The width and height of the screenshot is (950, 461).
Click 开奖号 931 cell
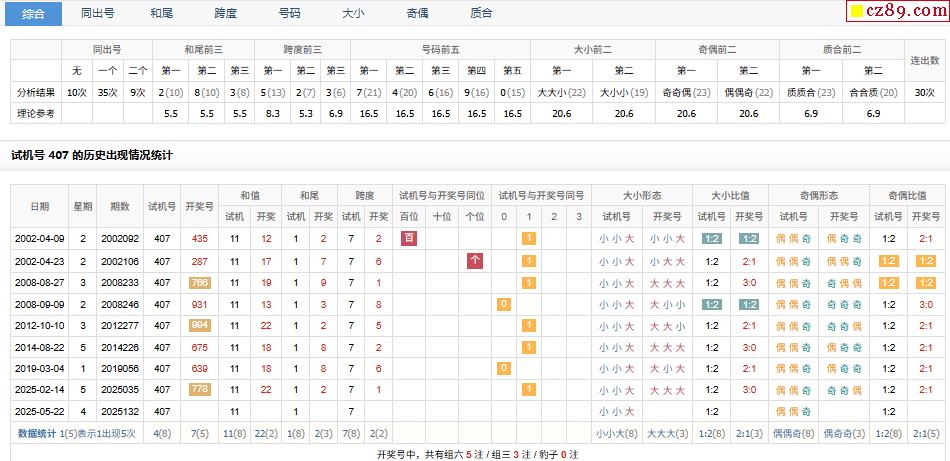pos(200,305)
